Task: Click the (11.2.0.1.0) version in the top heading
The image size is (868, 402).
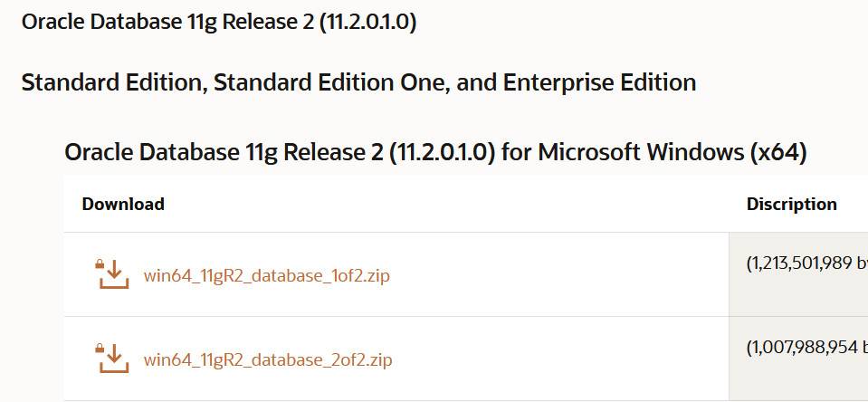Action: 367,22
